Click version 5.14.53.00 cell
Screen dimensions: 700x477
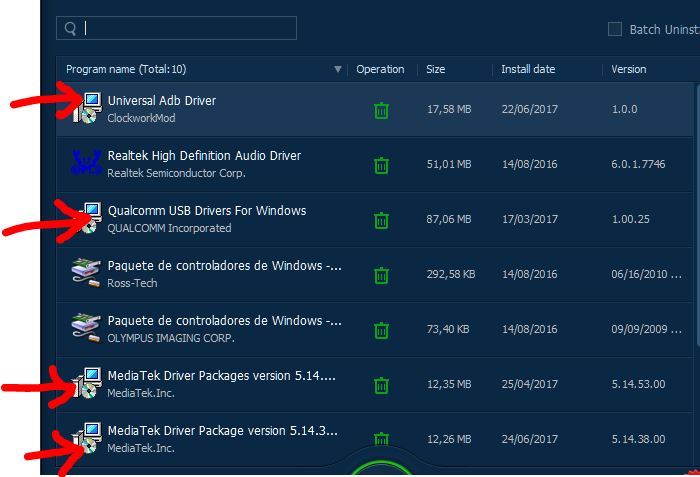638,384
